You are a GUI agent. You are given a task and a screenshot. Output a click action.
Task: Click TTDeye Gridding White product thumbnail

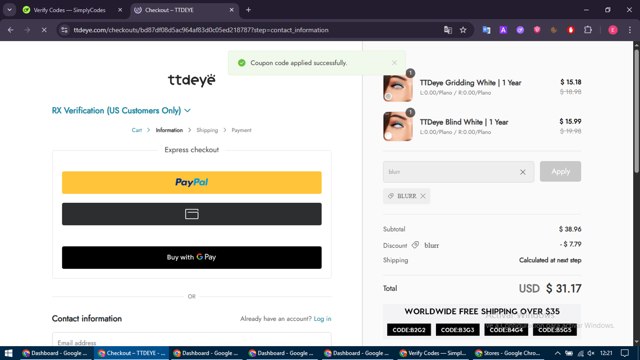click(398, 88)
